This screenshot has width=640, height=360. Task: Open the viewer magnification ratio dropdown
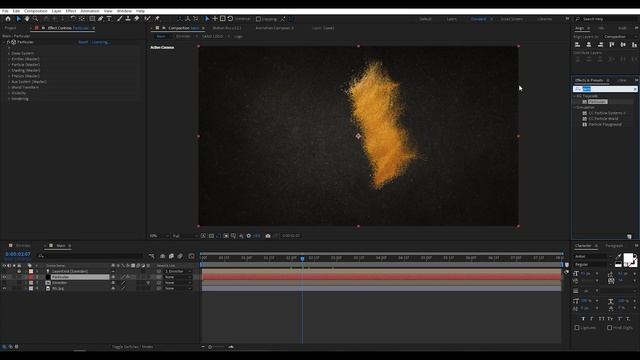[x=159, y=236]
